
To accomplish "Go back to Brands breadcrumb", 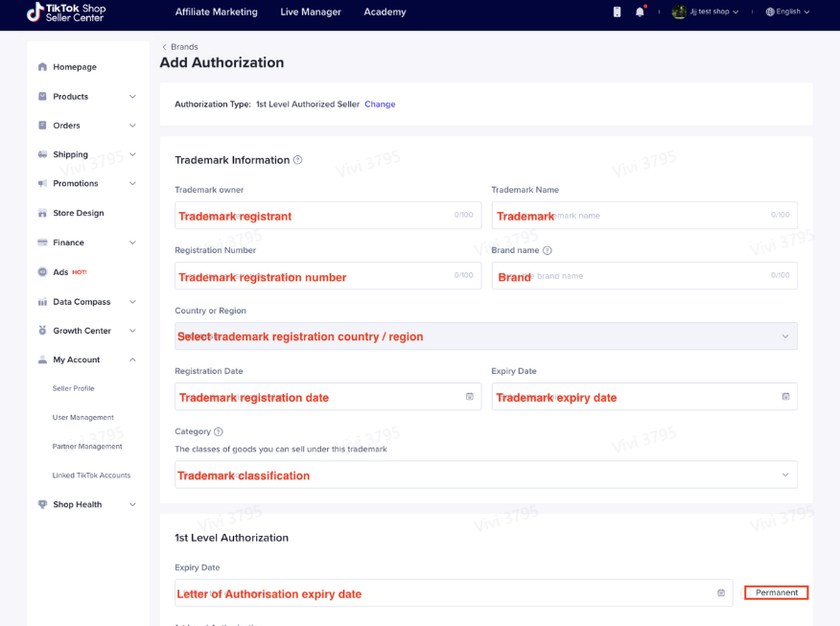I will click(x=183, y=47).
